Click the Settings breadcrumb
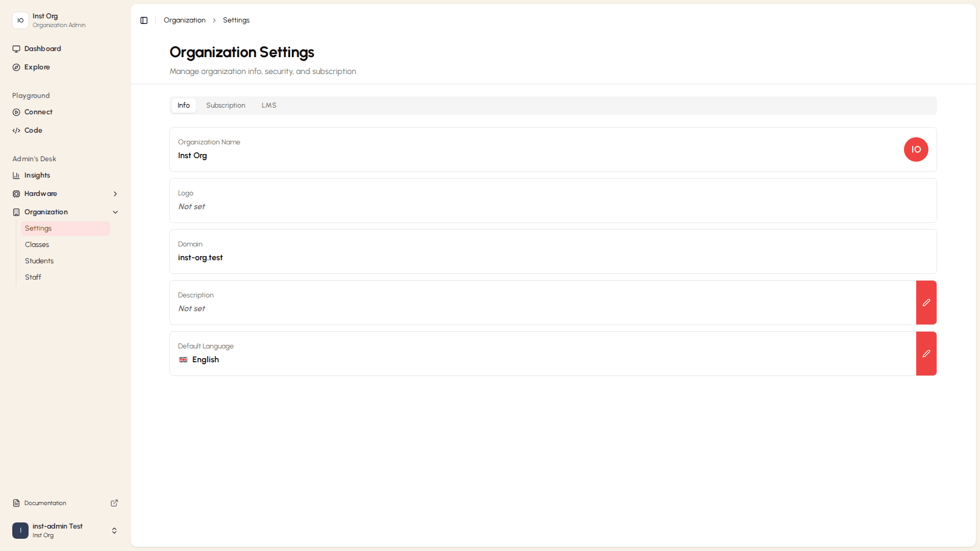Viewport: 980px width, 551px height. [236, 20]
